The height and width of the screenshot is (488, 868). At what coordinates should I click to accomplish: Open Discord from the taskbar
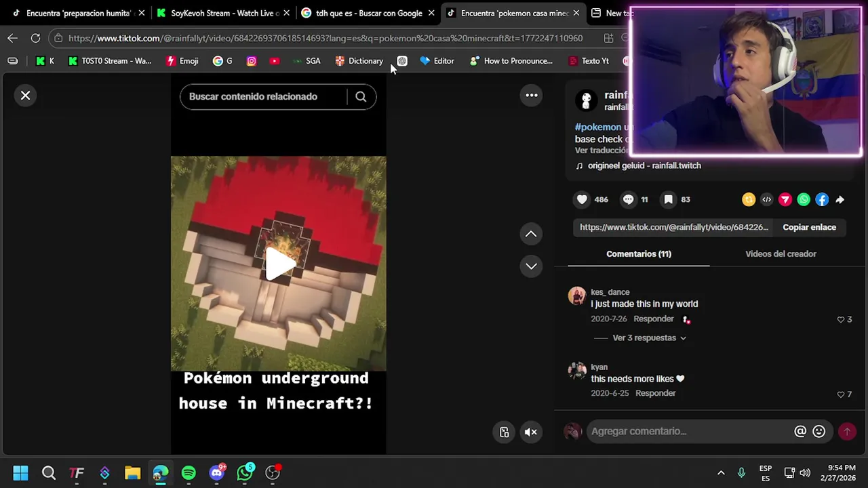pyautogui.click(x=217, y=472)
